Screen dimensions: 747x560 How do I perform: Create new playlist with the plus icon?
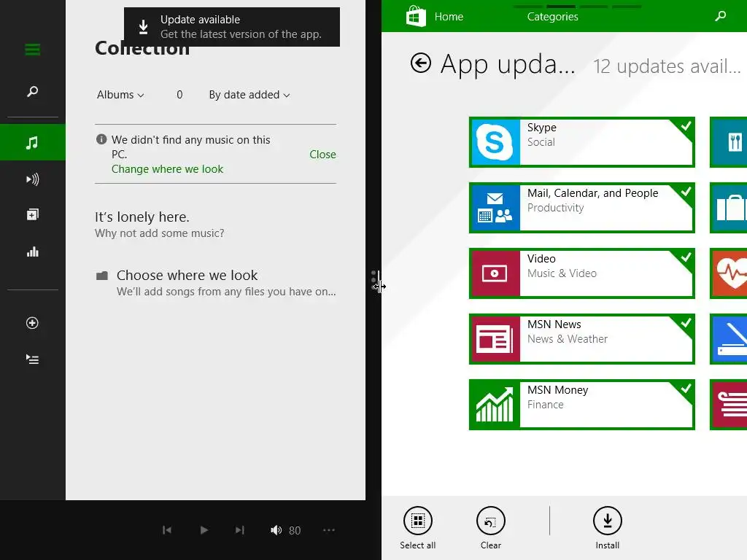click(x=32, y=323)
